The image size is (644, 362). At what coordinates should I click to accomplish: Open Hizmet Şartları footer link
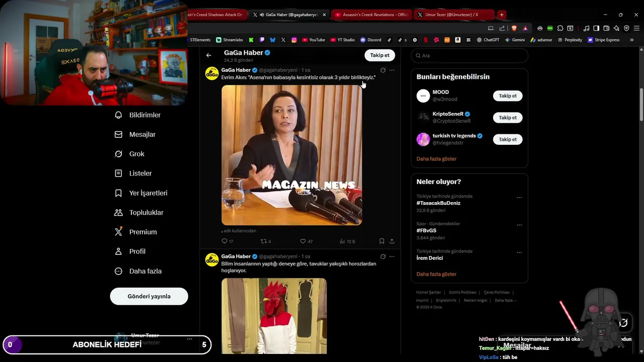429,292
